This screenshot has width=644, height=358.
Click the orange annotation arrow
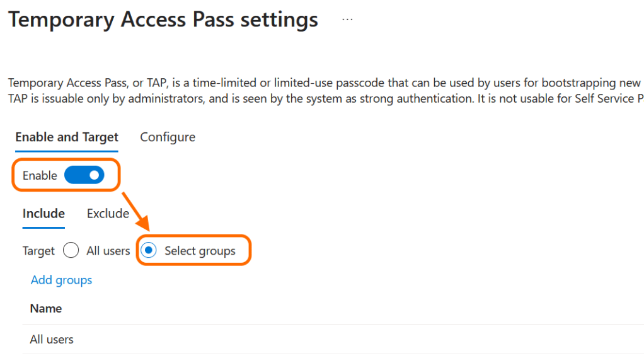(x=137, y=212)
